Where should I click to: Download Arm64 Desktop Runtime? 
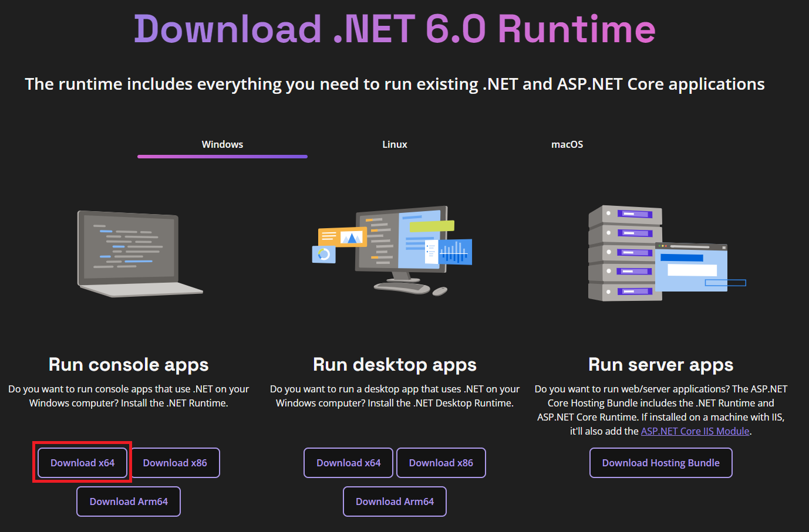click(395, 501)
